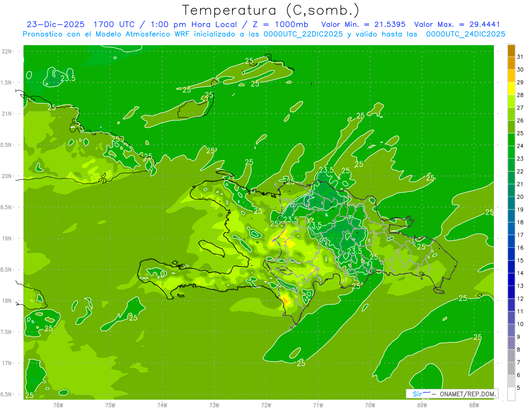Click the "17N" latitude axis label

coord(7,363)
